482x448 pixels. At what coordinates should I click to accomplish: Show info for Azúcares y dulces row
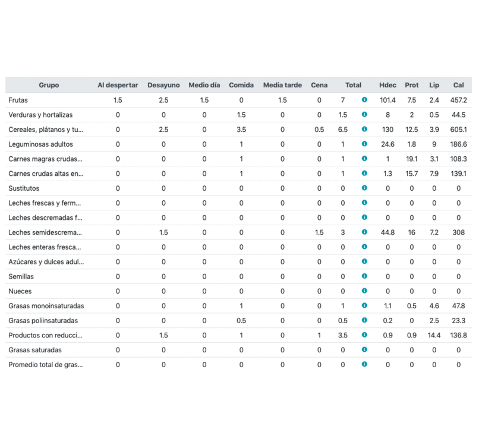[x=364, y=261]
